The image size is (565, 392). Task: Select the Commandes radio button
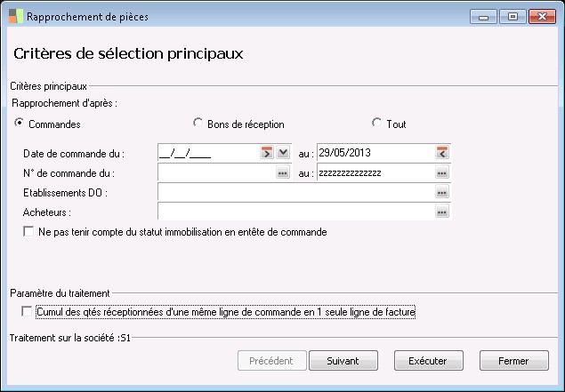20,124
